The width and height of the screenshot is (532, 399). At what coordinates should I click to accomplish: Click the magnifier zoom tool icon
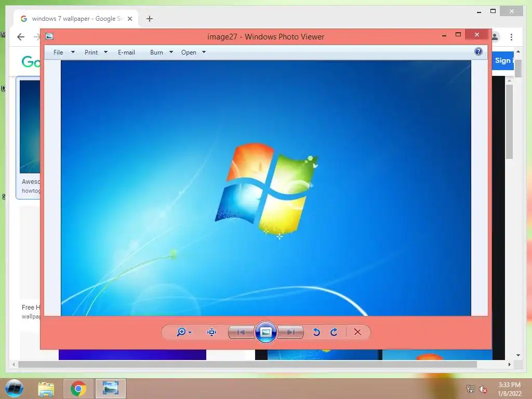click(x=181, y=332)
